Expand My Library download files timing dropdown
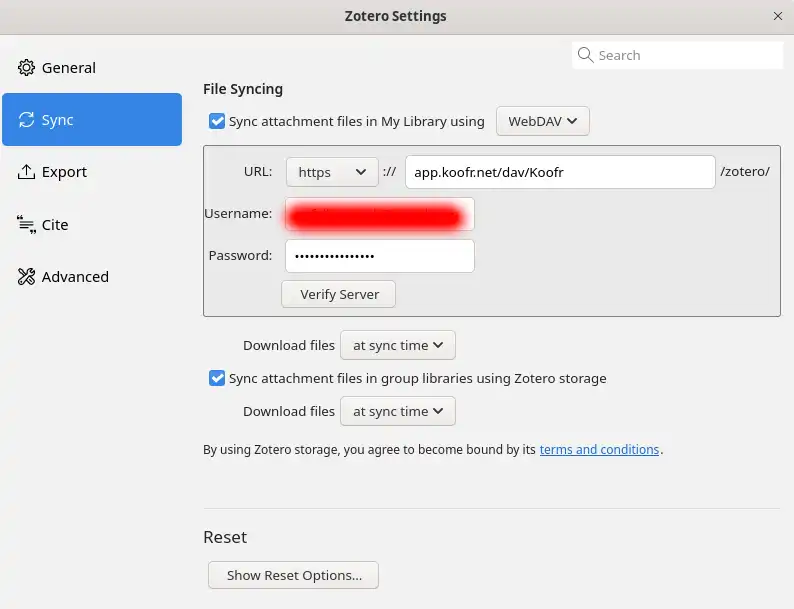The image size is (794, 609). (398, 345)
